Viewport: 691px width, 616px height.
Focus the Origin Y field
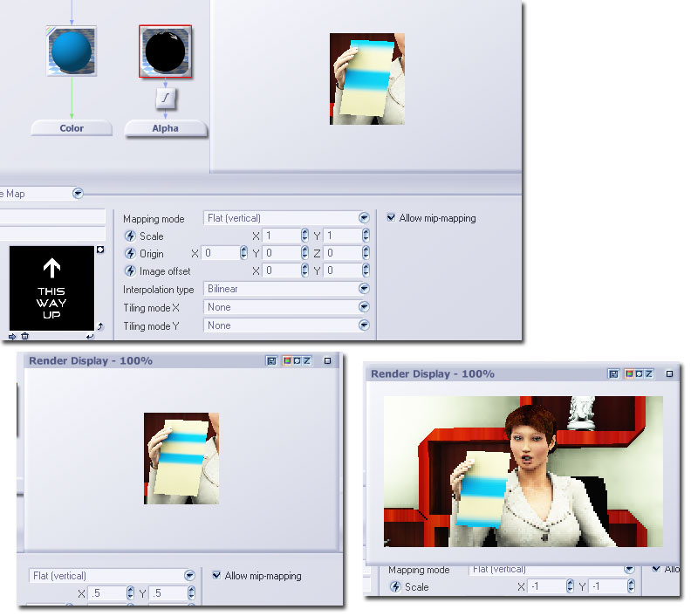(281, 253)
